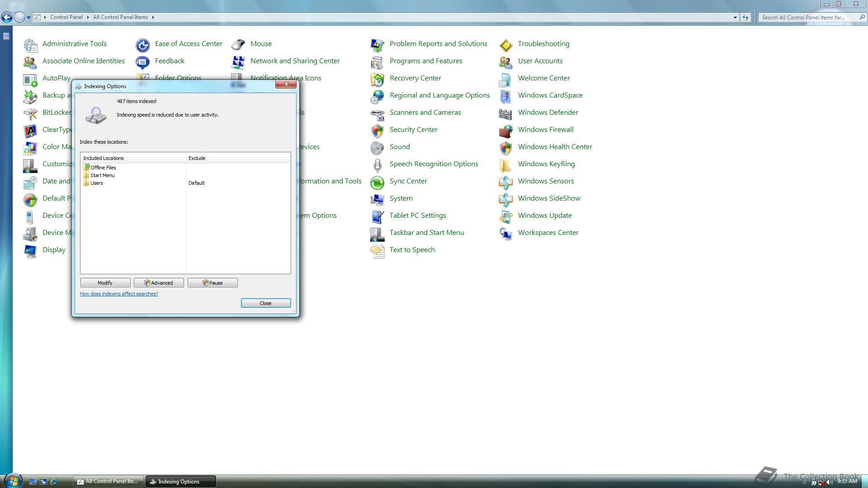868x488 pixels.
Task: Open the Display monitor icon
Action: coord(30,251)
